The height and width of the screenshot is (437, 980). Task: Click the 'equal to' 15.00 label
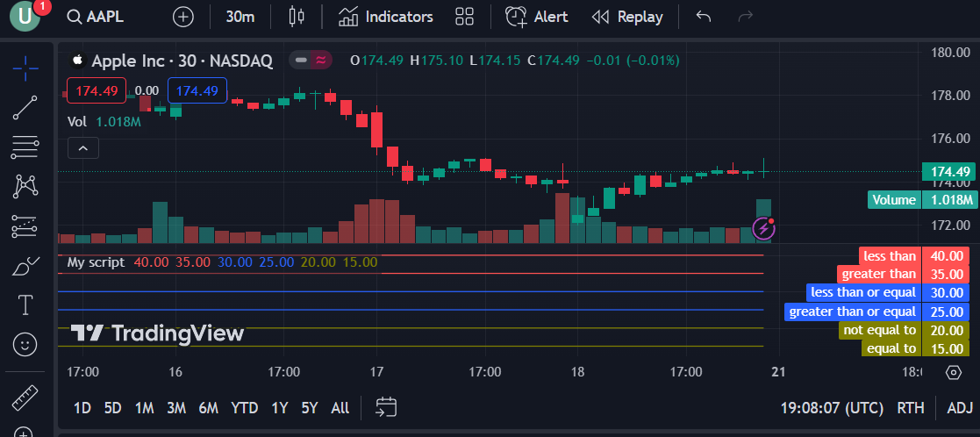(x=916, y=348)
